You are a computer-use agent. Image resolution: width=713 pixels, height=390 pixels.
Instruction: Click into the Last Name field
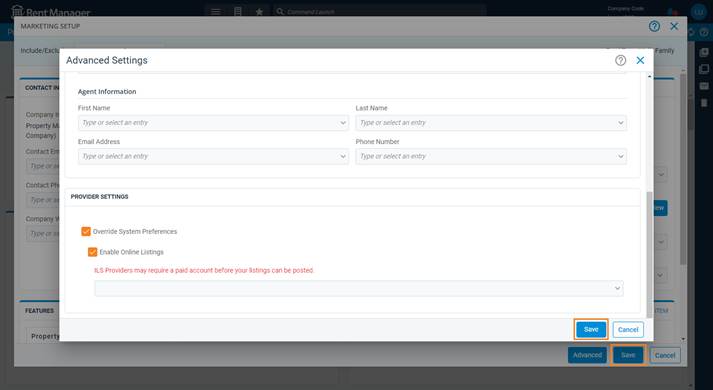click(x=491, y=123)
